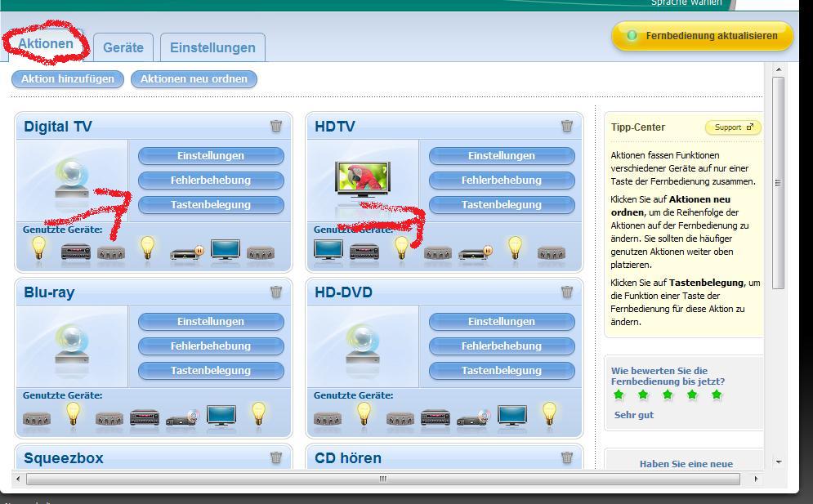
Task: Select the Aktionen tab
Action: [x=46, y=44]
